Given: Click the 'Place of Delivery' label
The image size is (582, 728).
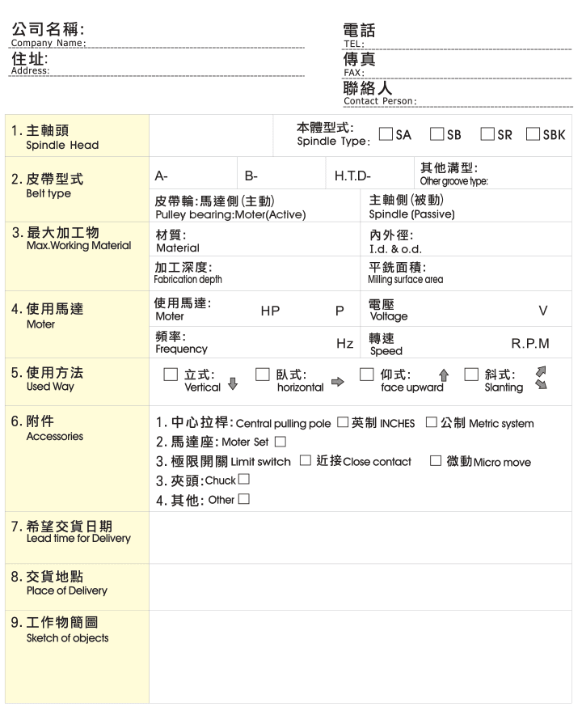Looking at the screenshot, I should 67,590.
